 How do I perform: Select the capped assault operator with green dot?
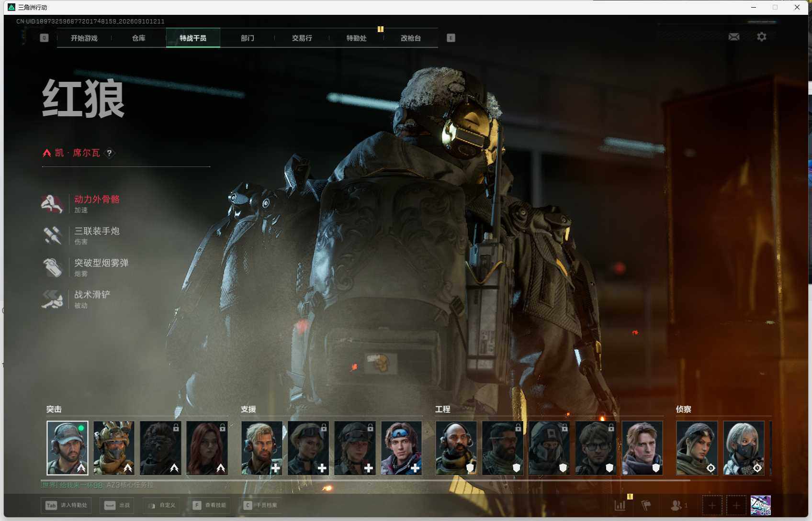pyautogui.click(x=68, y=448)
